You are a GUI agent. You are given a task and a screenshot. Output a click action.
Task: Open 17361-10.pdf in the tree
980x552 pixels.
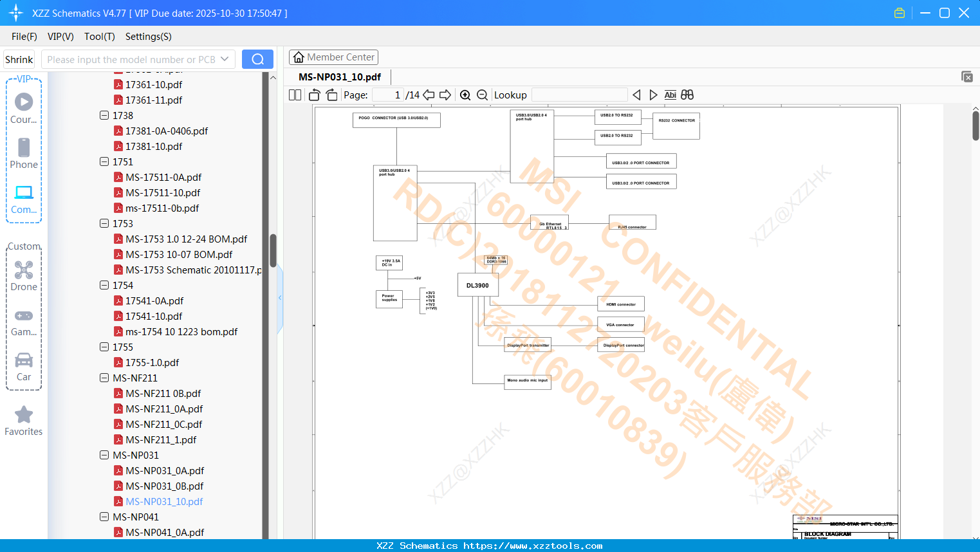154,84
